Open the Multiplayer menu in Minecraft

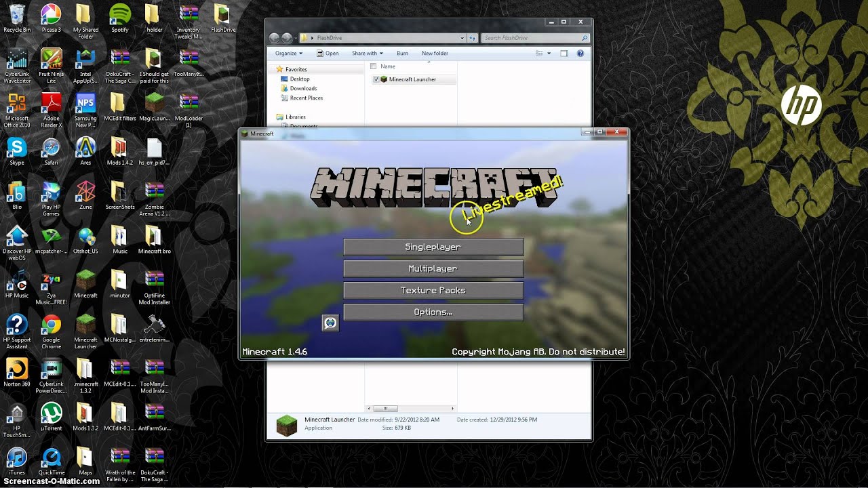433,269
